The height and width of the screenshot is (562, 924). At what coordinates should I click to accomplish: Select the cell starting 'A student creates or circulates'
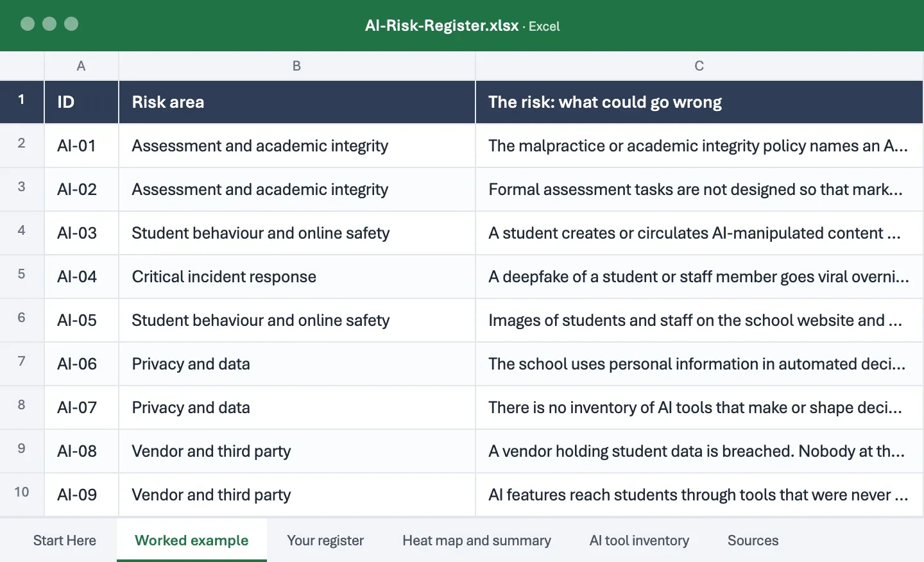[x=699, y=233]
